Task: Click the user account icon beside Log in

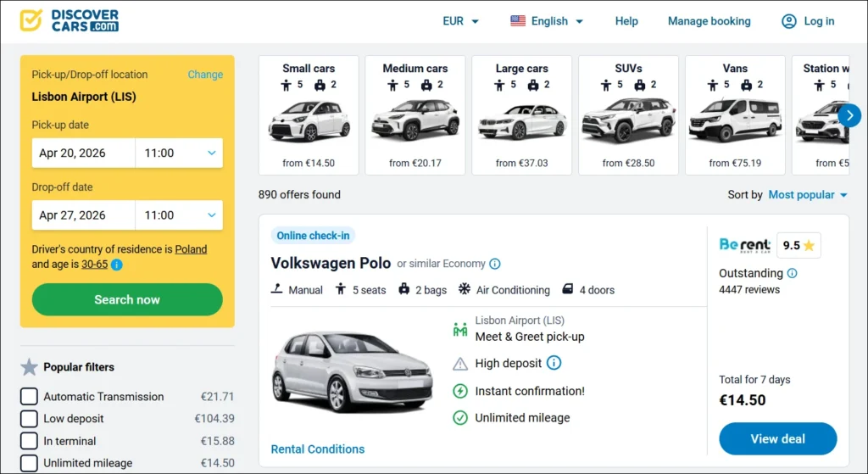Action: click(x=789, y=21)
